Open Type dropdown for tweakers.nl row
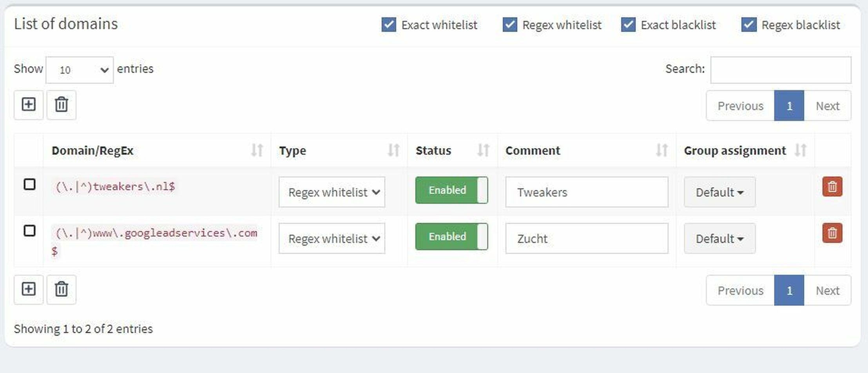868x373 pixels. point(332,192)
